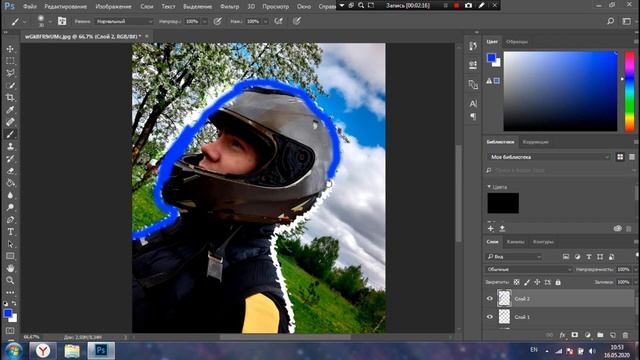Select the Horizontal Type tool

point(10,232)
